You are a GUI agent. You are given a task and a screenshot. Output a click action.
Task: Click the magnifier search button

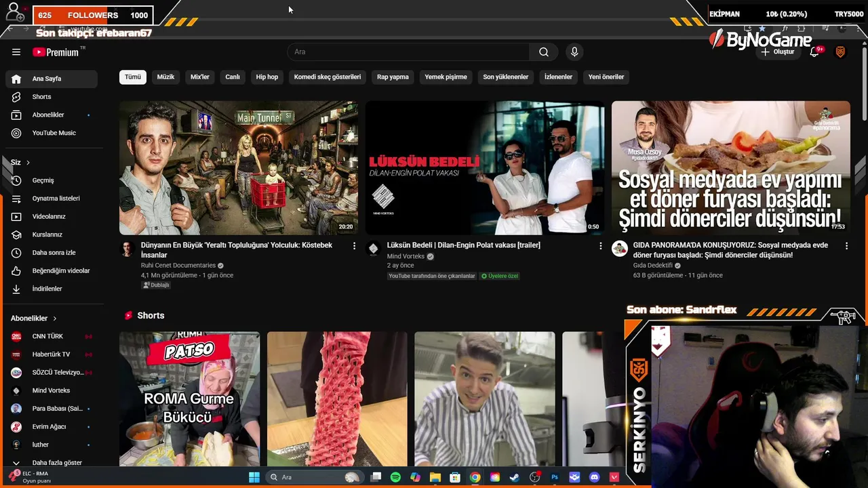(x=544, y=52)
